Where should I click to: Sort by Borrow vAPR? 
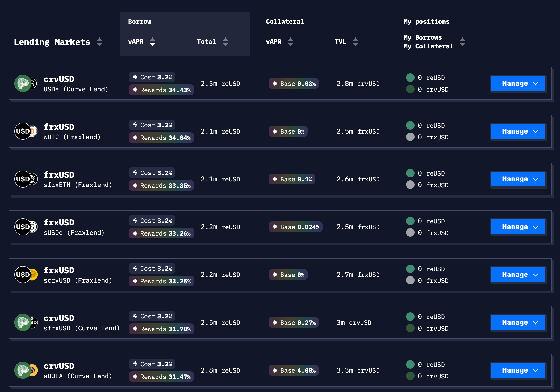pyautogui.click(x=153, y=42)
